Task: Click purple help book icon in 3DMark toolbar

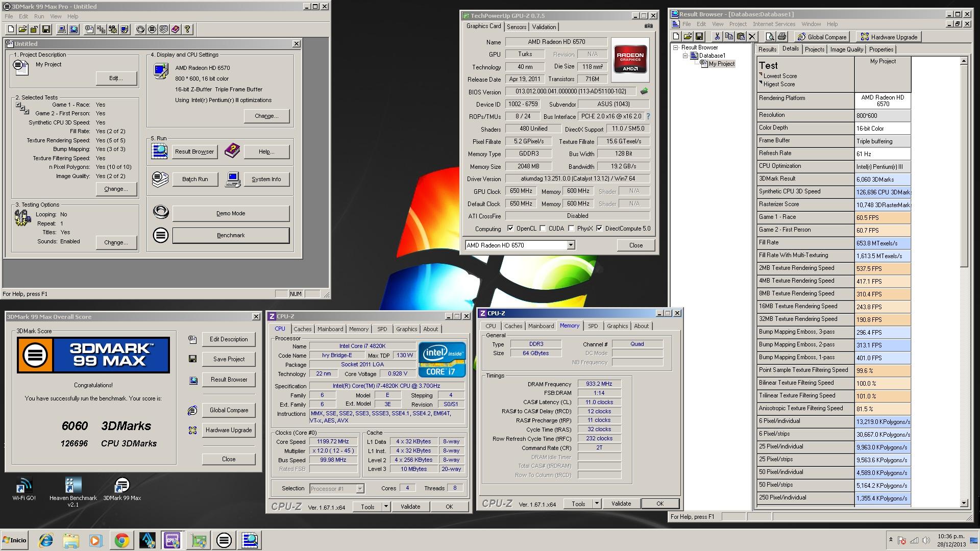Action: click(x=176, y=29)
